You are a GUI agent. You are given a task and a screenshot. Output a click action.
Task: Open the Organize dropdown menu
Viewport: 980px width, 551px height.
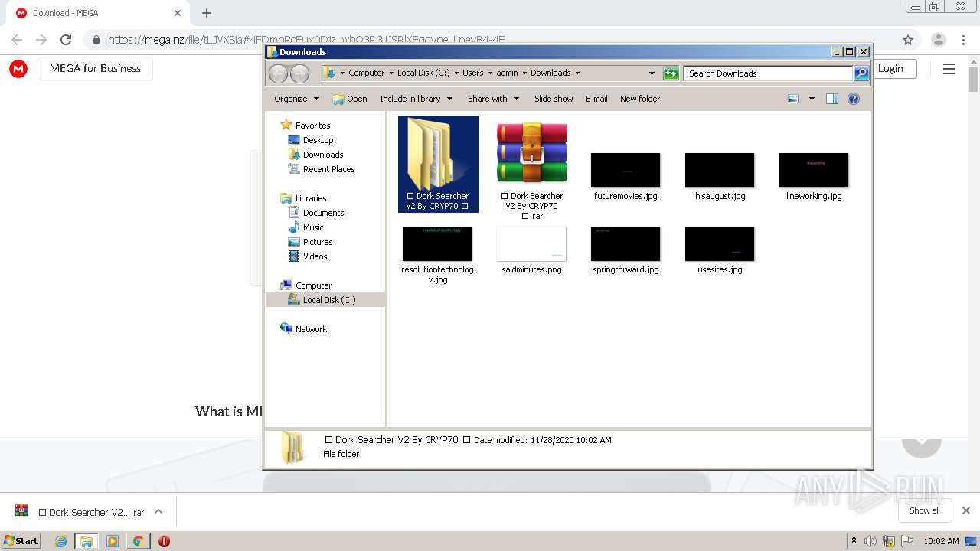(x=296, y=99)
